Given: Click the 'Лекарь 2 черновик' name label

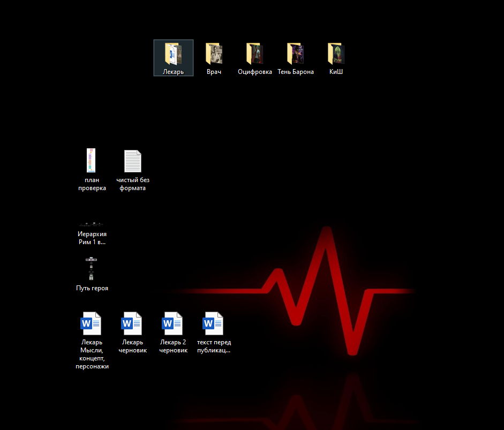Looking at the screenshot, I should pos(173,346).
